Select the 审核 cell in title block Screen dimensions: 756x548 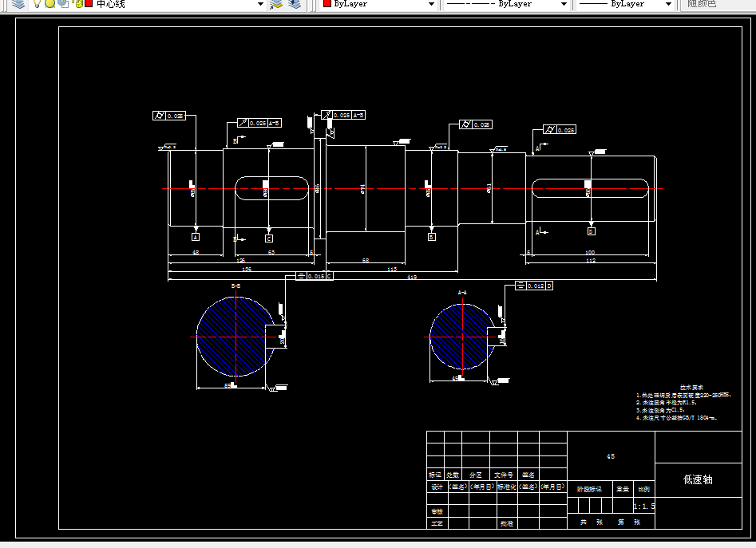coord(437,511)
